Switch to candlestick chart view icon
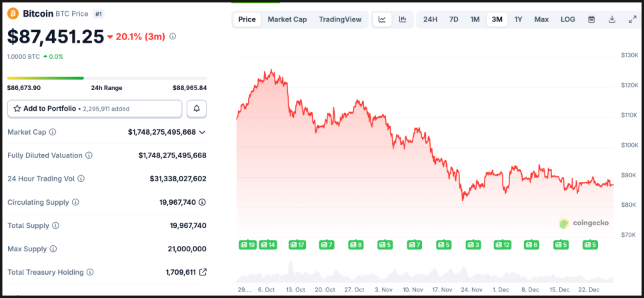The image size is (644, 298). coord(402,19)
